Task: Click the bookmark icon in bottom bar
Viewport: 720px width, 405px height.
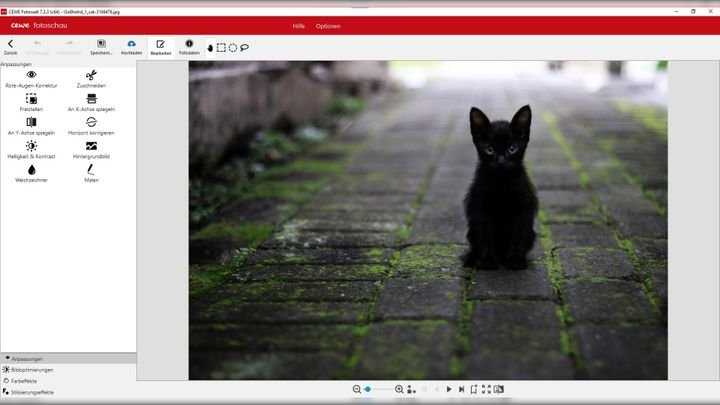Action: (x=474, y=389)
